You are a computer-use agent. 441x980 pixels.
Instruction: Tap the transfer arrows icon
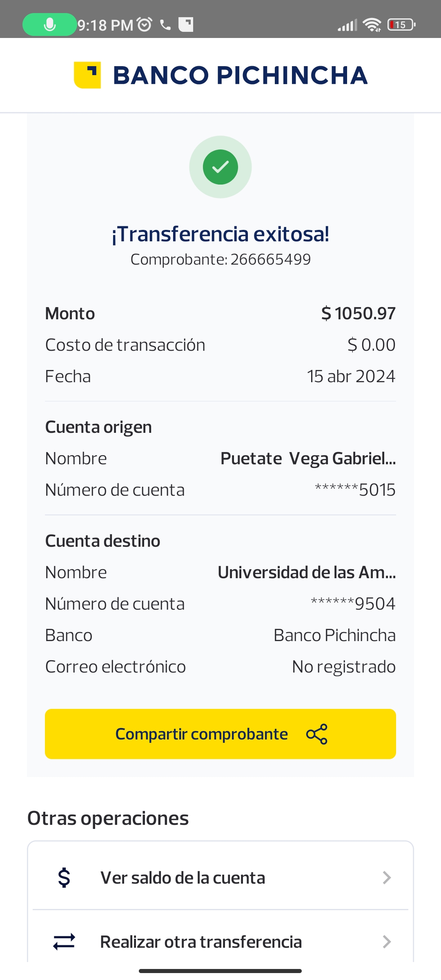[64, 942]
